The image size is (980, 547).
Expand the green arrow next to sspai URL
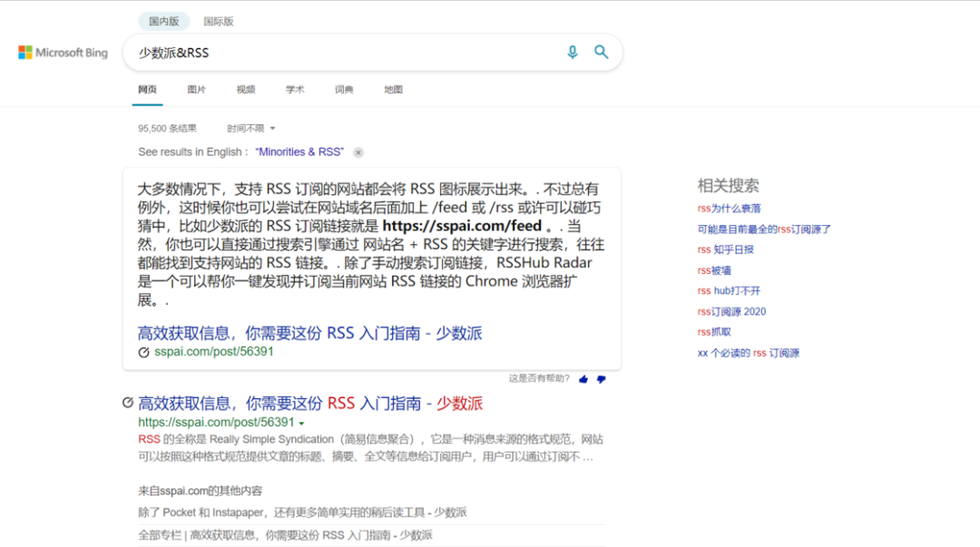(x=302, y=424)
